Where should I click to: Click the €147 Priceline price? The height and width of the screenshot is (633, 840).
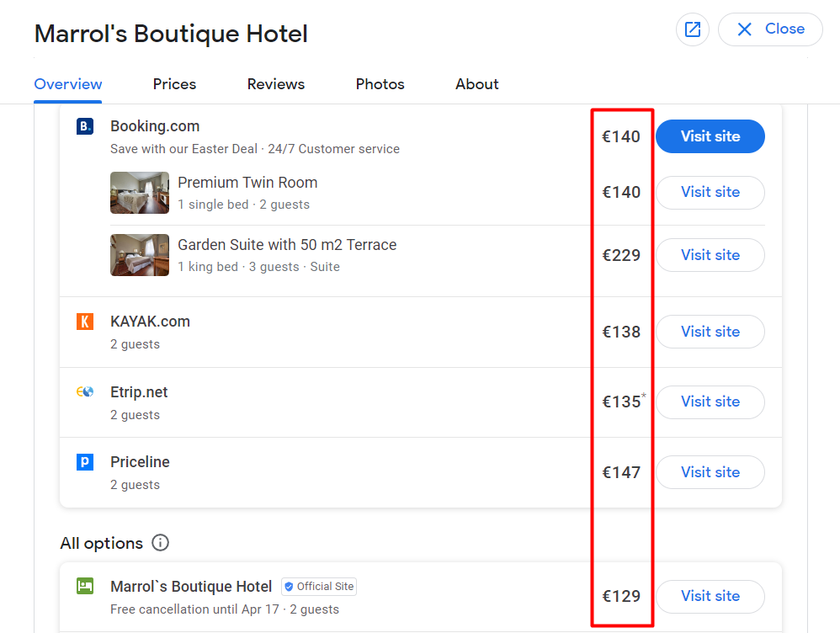click(621, 472)
